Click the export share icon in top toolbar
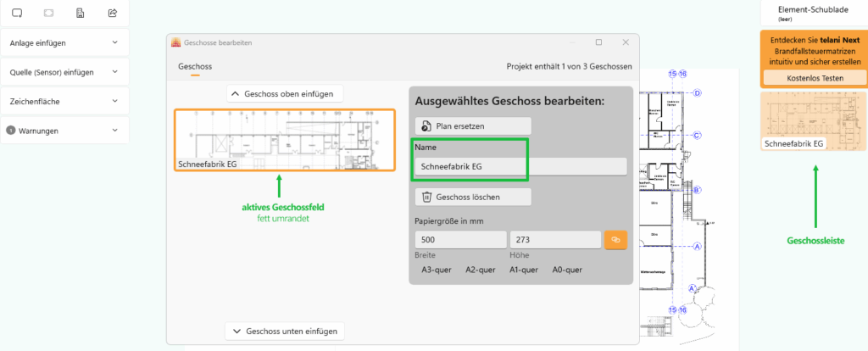 point(113,14)
